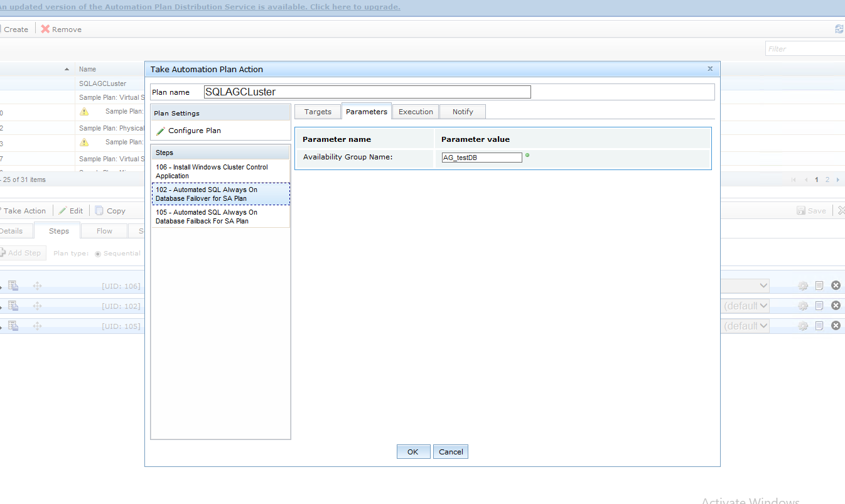845x504 pixels.
Task: Click the Save floppy disk icon
Action: [801, 211]
